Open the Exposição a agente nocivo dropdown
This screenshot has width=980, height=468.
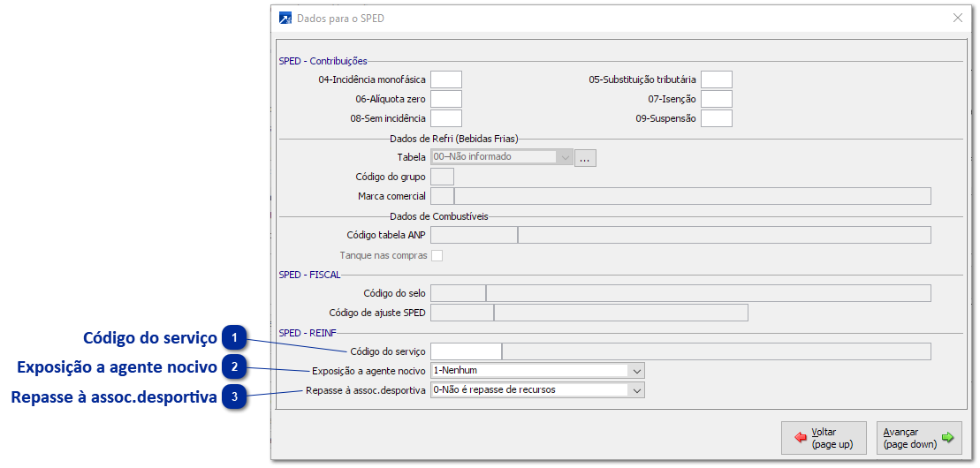click(636, 371)
